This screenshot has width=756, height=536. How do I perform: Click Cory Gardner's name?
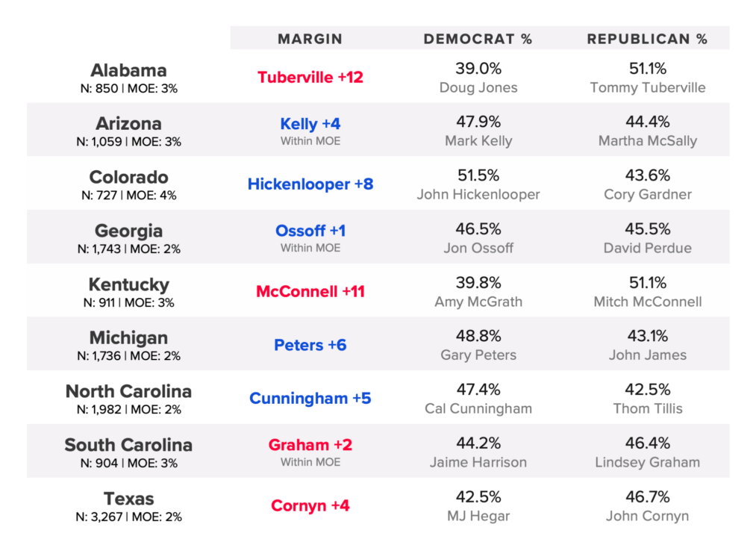[x=648, y=195]
